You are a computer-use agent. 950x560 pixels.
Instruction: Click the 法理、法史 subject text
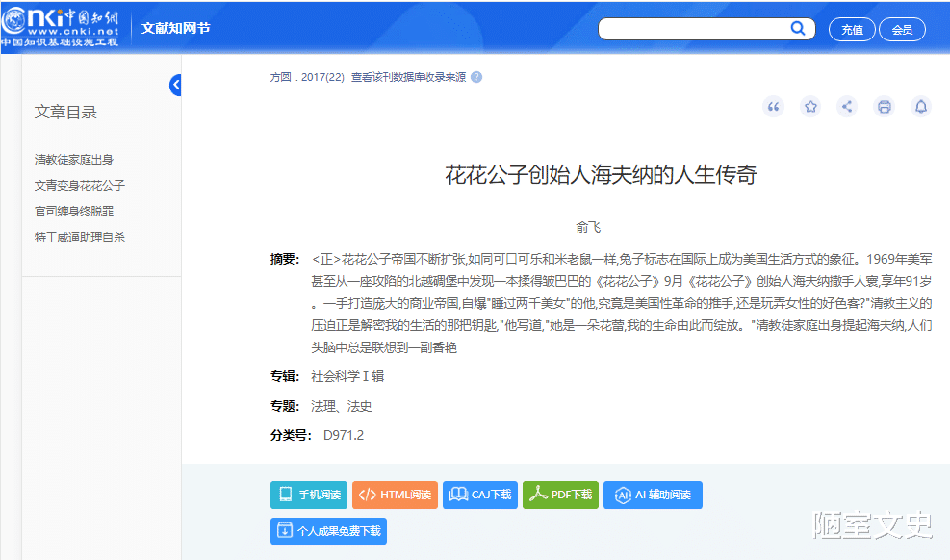(342, 406)
